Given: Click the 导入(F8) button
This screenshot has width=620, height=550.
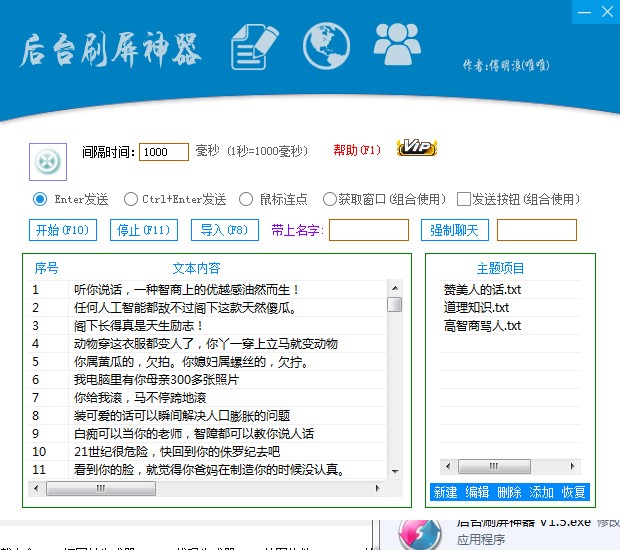Looking at the screenshot, I should pyautogui.click(x=225, y=230).
